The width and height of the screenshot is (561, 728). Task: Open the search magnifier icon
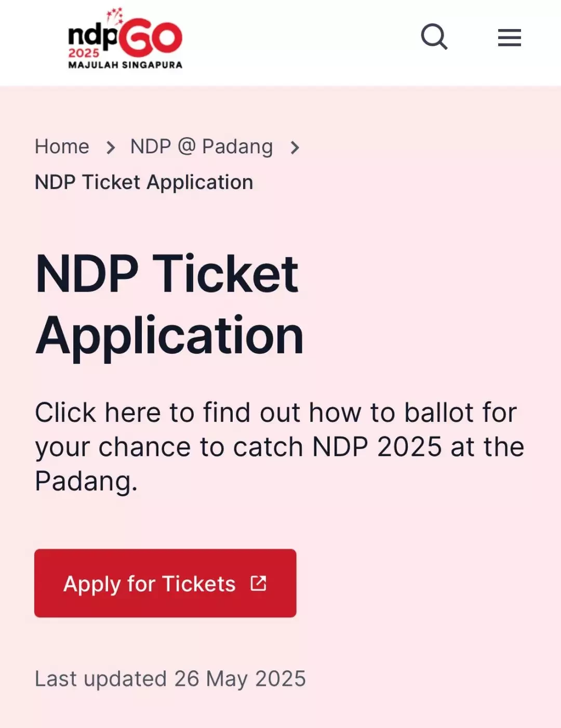(434, 37)
